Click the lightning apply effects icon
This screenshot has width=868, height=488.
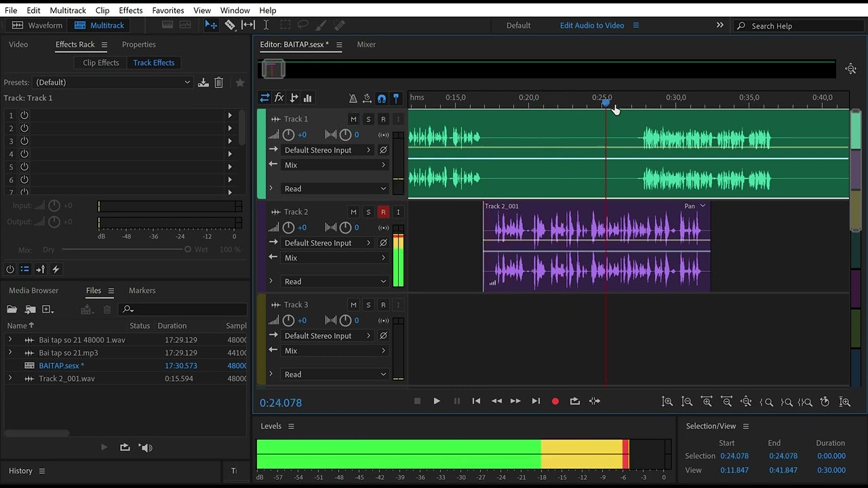pos(56,269)
